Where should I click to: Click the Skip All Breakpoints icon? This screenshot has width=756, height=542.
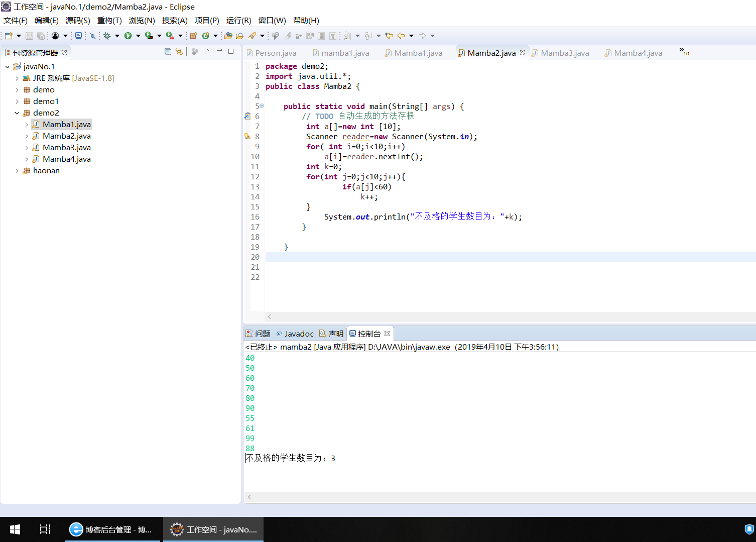point(92,36)
